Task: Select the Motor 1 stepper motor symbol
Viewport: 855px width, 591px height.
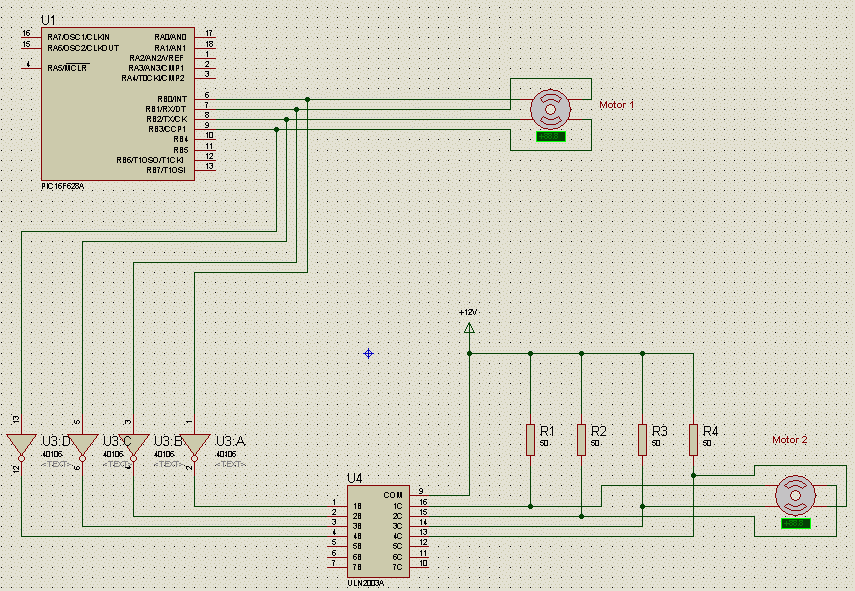Action: click(x=550, y=108)
